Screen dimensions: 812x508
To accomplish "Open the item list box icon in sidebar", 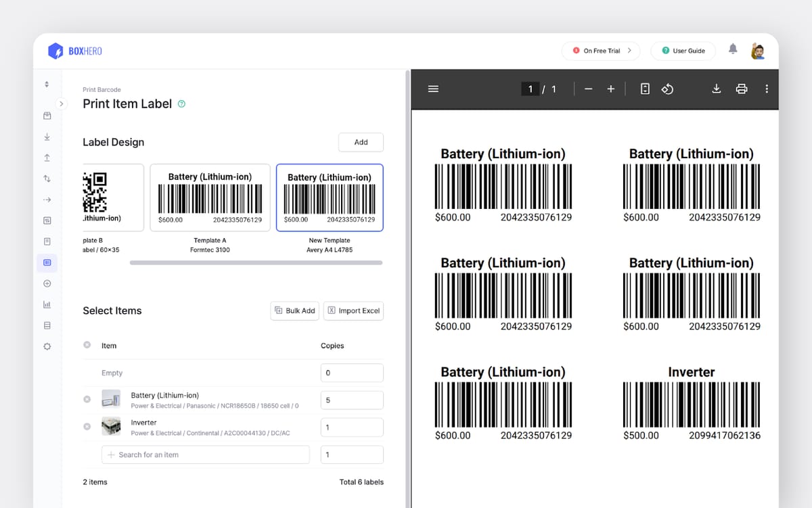I will point(47,116).
